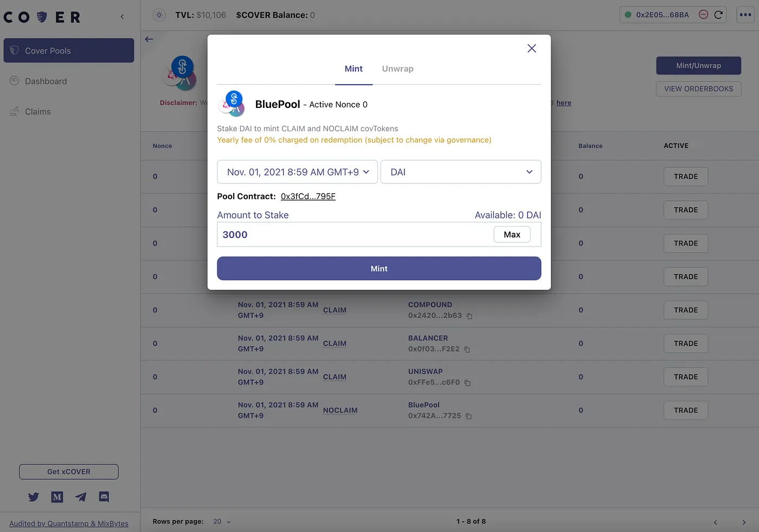The height and width of the screenshot is (532, 759).
Task: Click the Nonce column header
Action: (162, 146)
